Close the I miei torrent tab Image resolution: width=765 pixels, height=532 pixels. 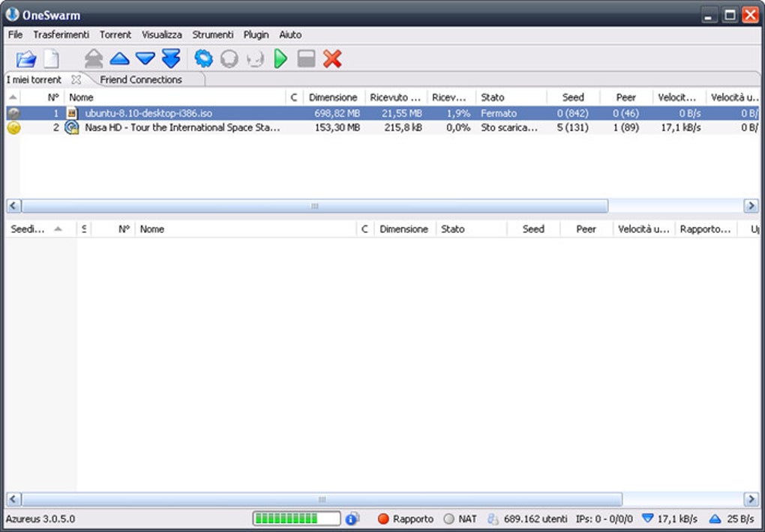[76, 79]
